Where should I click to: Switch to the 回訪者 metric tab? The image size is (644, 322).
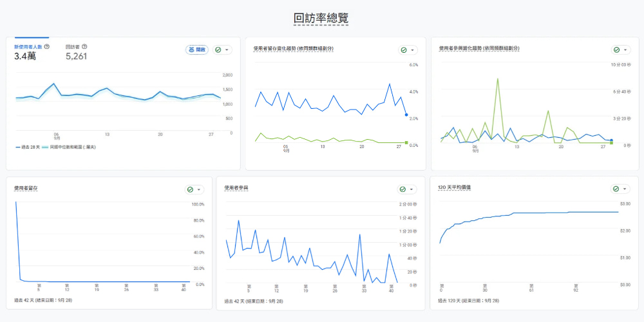(77, 52)
